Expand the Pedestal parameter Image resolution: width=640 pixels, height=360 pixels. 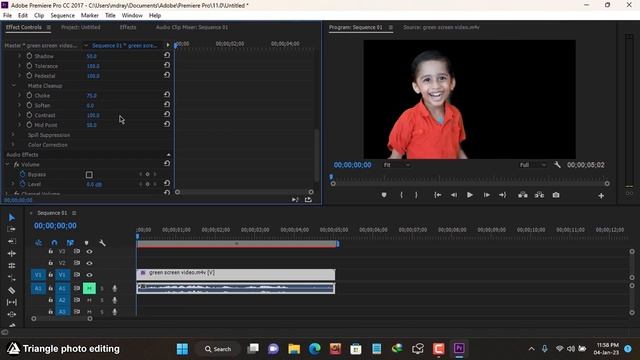click(x=19, y=76)
